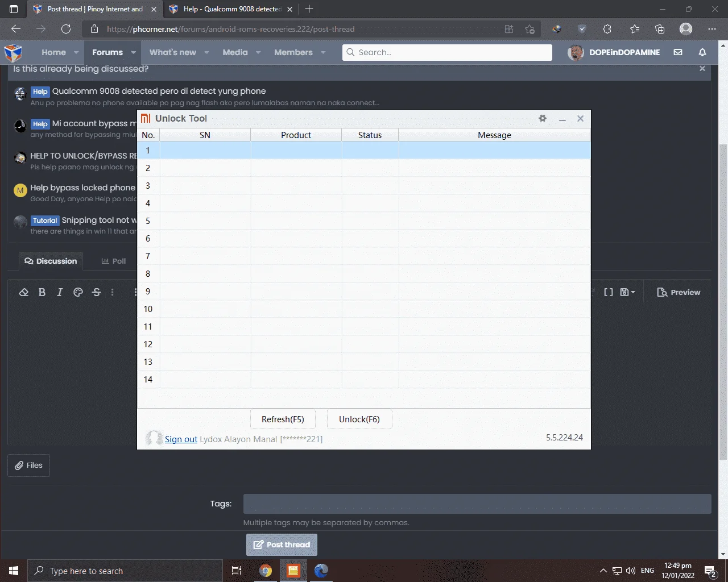Open the Members nav item

(293, 52)
